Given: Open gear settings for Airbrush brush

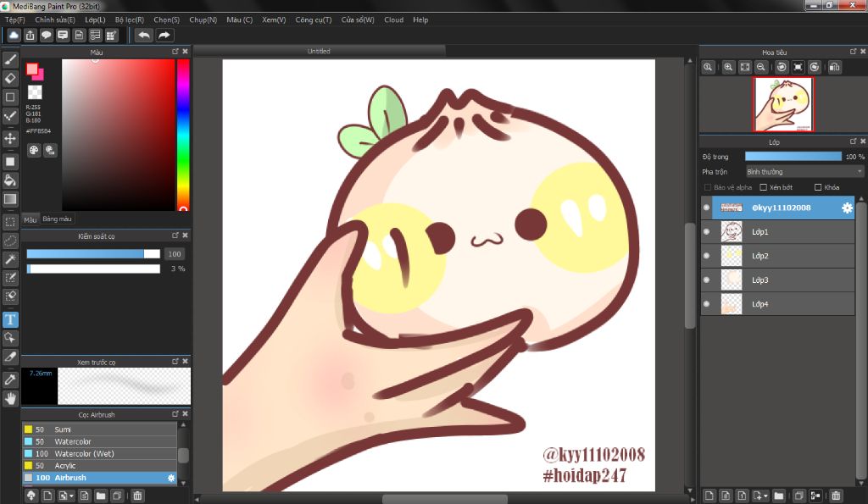Looking at the screenshot, I should pyautogui.click(x=171, y=478).
